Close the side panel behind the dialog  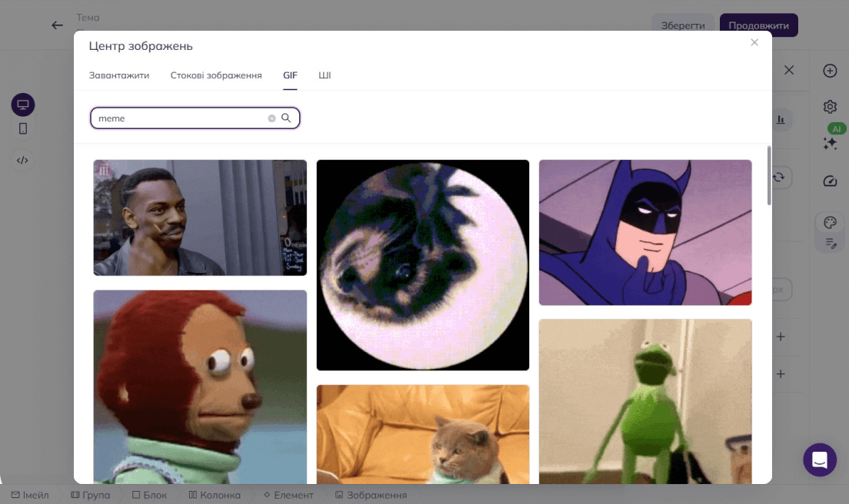pos(789,71)
